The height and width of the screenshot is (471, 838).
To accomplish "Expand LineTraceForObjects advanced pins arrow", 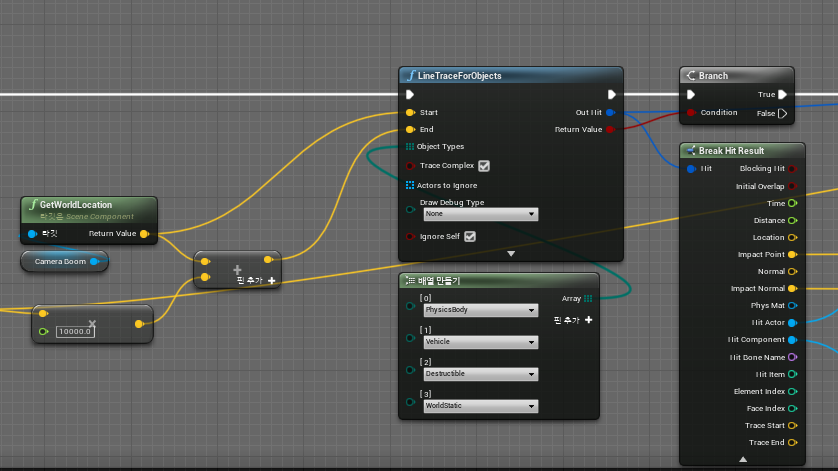I will (x=511, y=254).
